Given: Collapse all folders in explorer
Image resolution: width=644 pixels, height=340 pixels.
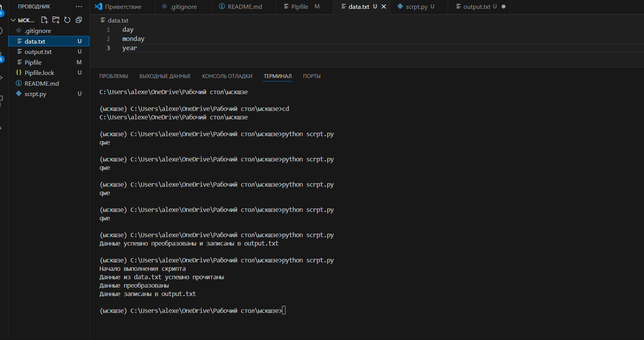Looking at the screenshot, I should pos(79,20).
